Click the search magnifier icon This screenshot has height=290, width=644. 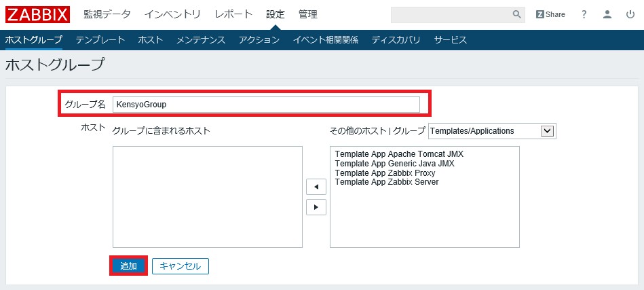tap(516, 14)
